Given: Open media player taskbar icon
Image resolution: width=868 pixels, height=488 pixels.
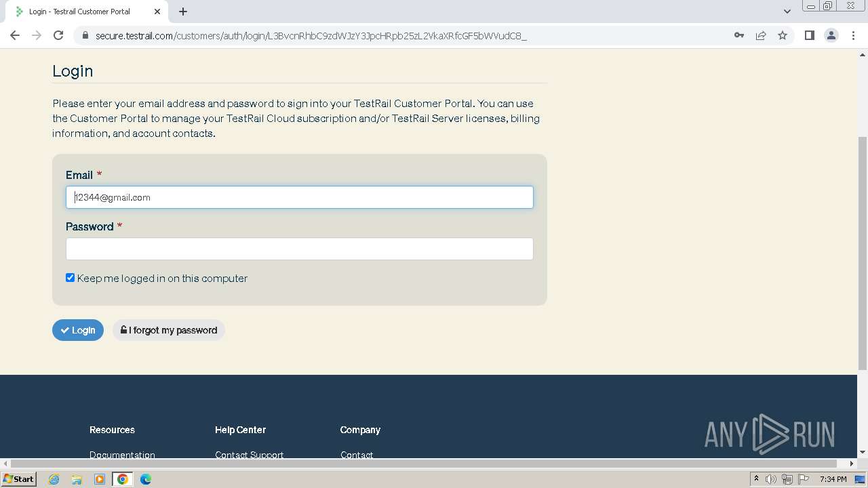Looking at the screenshot, I should [x=100, y=479].
